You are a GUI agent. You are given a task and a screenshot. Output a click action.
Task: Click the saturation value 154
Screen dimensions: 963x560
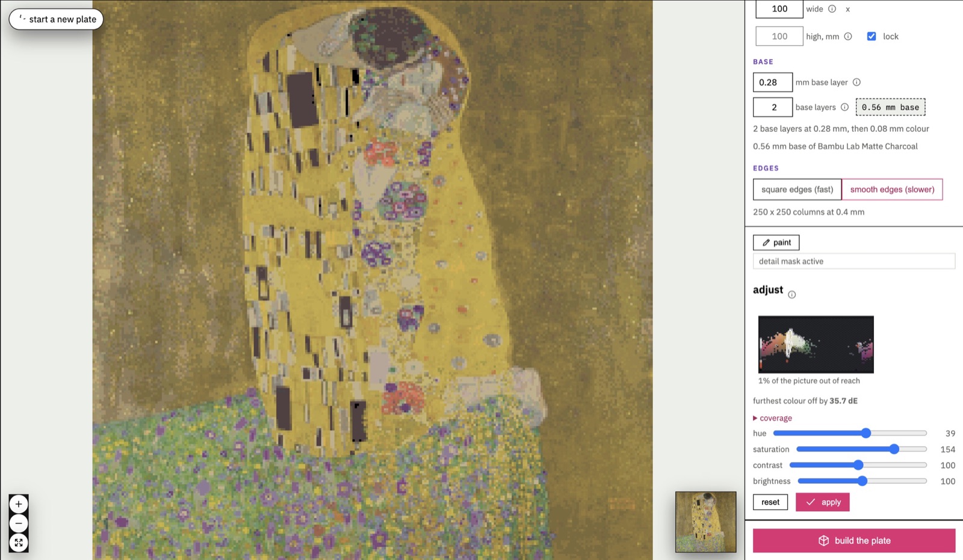[948, 450]
